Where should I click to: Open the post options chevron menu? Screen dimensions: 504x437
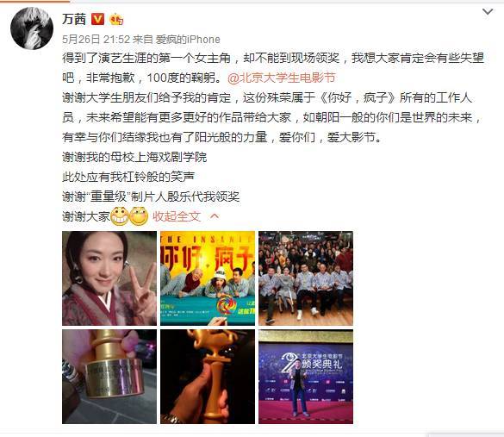pos(488,12)
